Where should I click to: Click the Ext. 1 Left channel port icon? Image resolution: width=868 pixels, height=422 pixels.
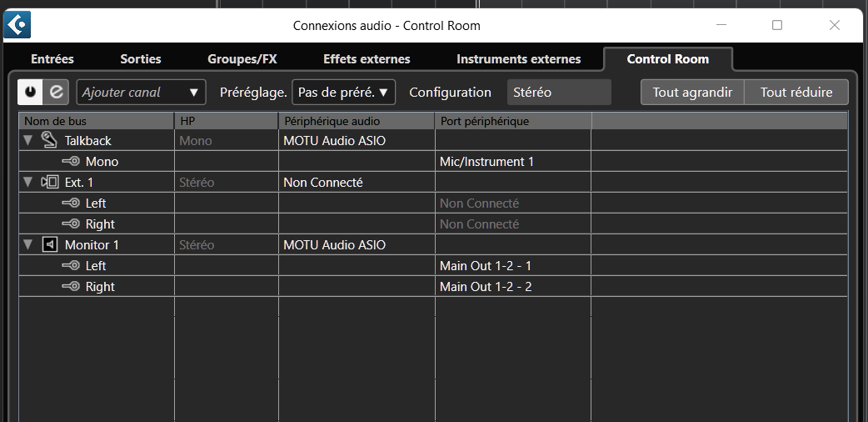click(71, 203)
